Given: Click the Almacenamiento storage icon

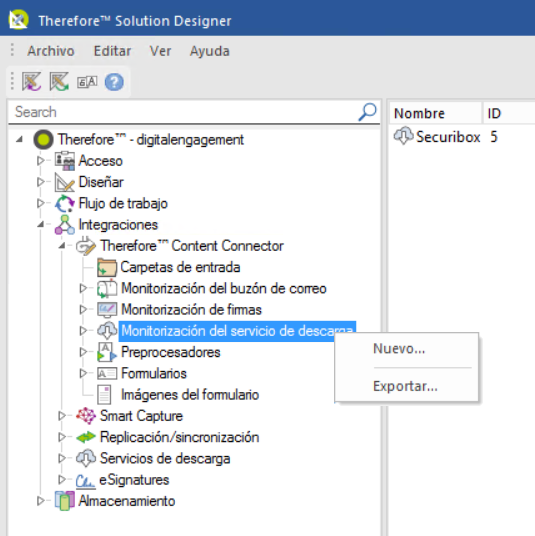Looking at the screenshot, I should [65, 501].
